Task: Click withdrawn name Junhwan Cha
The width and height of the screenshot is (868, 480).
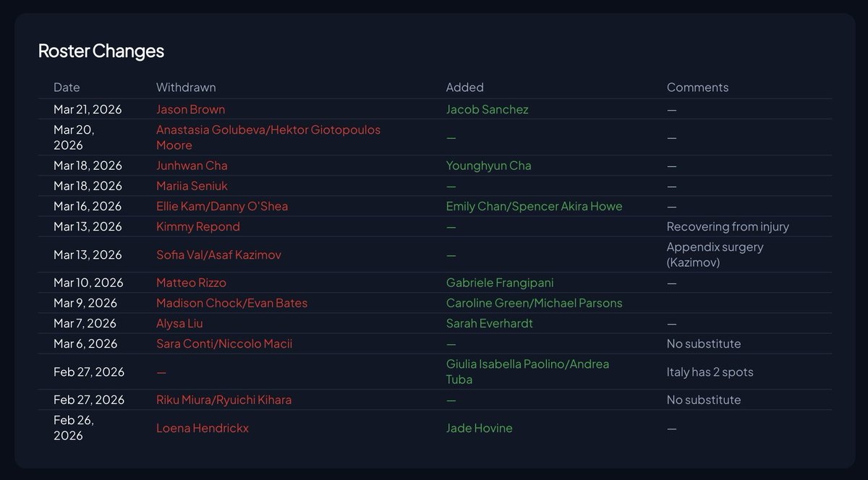Action: pos(192,166)
